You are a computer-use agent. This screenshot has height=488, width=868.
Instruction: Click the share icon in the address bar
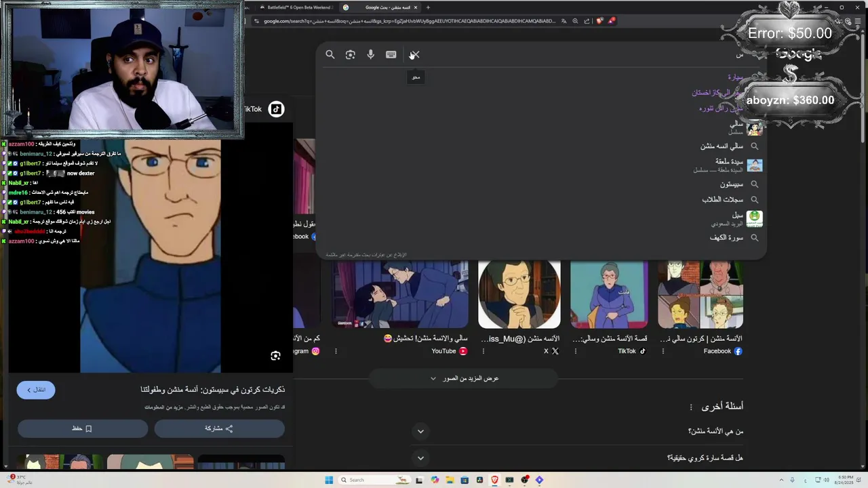tap(587, 21)
